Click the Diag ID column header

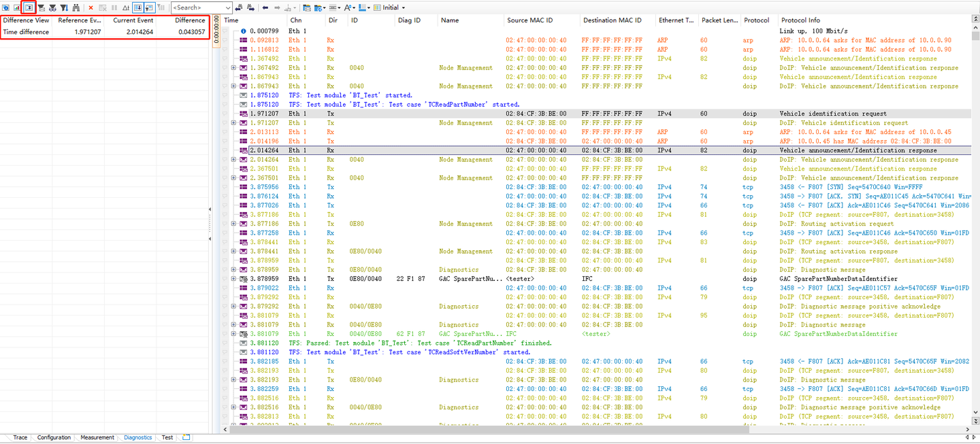coord(415,20)
